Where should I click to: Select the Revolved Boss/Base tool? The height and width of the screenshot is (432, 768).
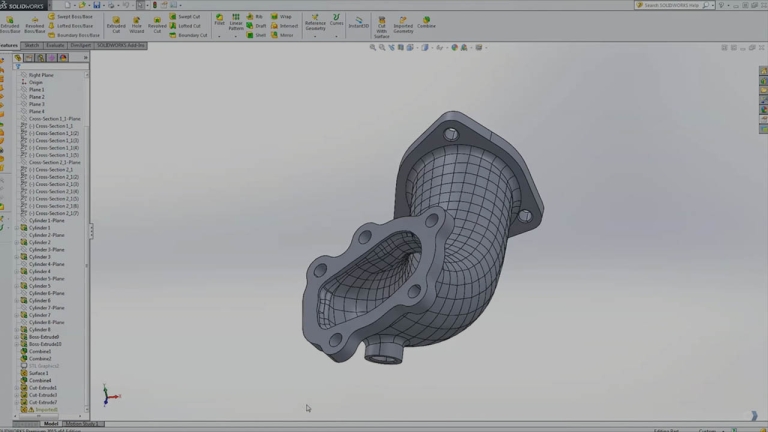pyautogui.click(x=34, y=24)
